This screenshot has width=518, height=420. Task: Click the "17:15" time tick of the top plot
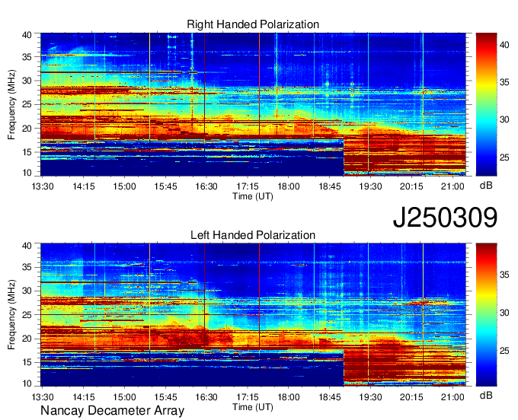click(248, 186)
